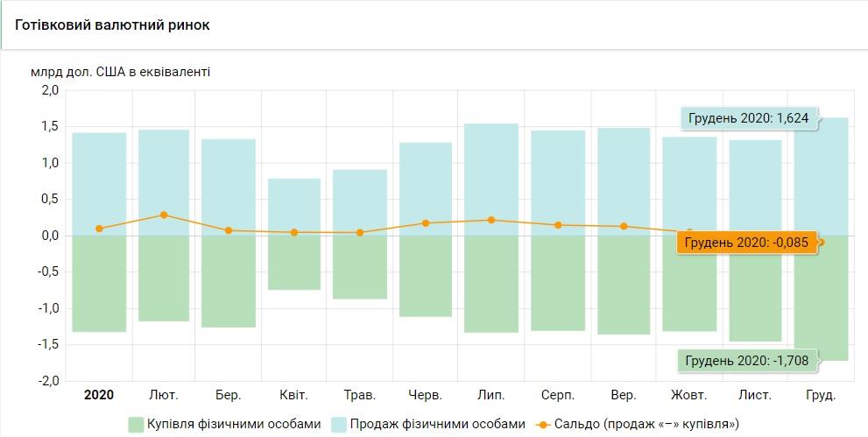This screenshot has width=868, height=437.
Task: Click the 'Грудень 2020: -1,708' tooltip
Action: (x=747, y=360)
